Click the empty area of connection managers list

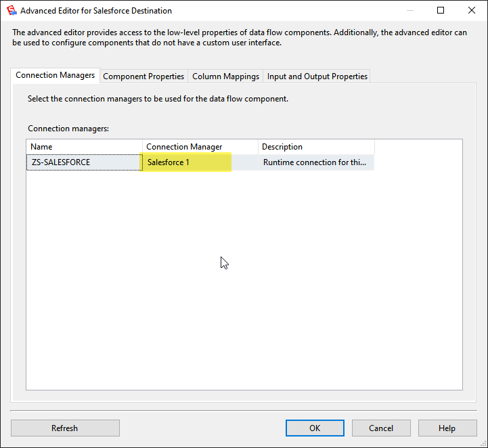pyautogui.click(x=244, y=284)
